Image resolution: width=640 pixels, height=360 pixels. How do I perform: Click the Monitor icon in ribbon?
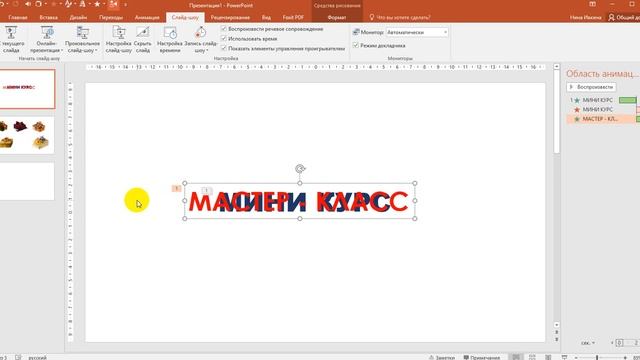coord(356,32)
